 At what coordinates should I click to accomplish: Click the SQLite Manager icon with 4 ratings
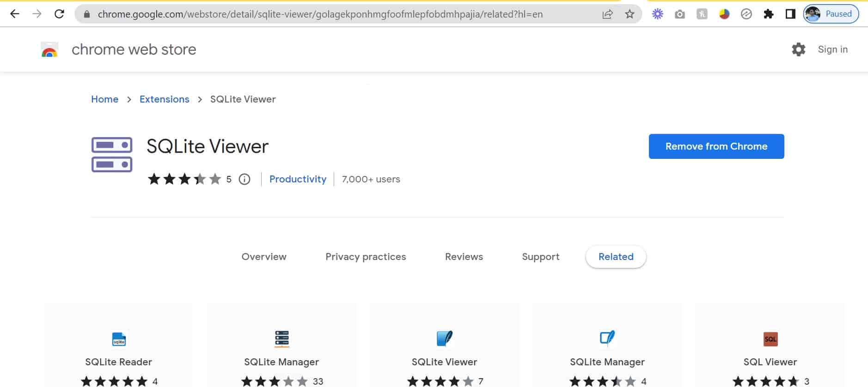click(607, 339)
